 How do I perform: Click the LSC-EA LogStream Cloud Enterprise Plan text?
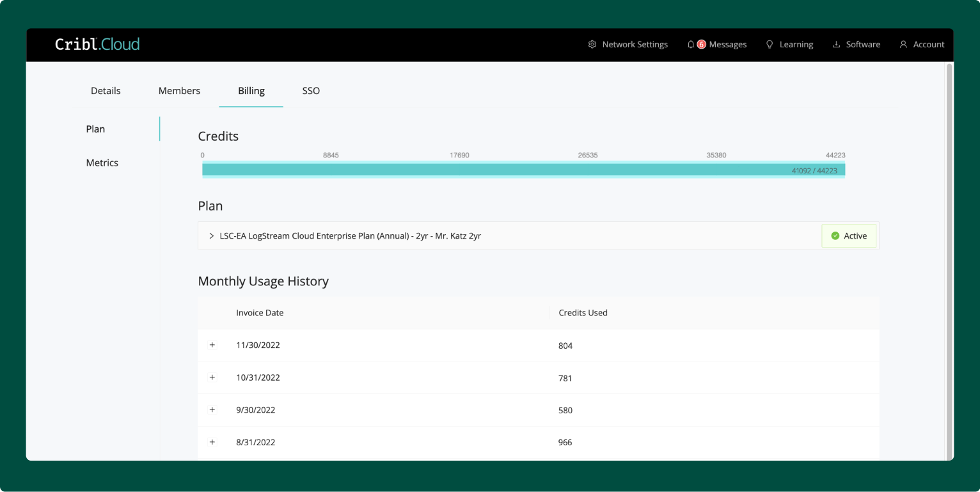click(350, 236)
